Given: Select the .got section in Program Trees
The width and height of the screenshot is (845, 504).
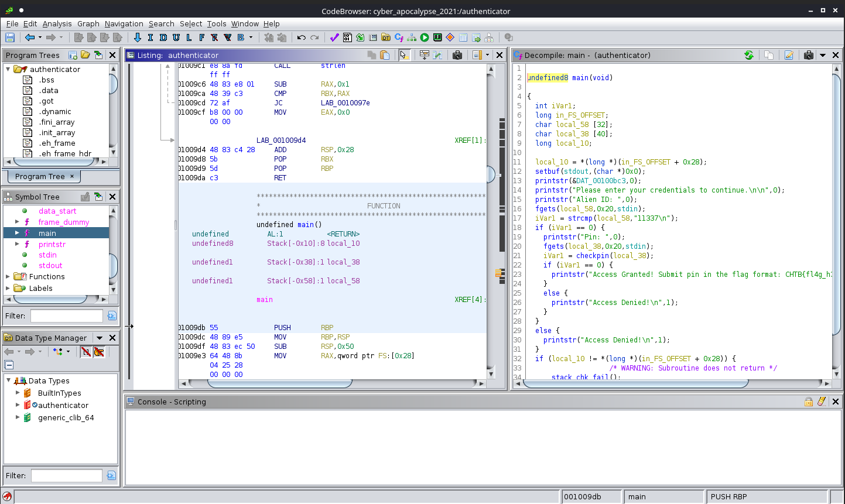Looking at the screenshot, I should tap(46, 101).
